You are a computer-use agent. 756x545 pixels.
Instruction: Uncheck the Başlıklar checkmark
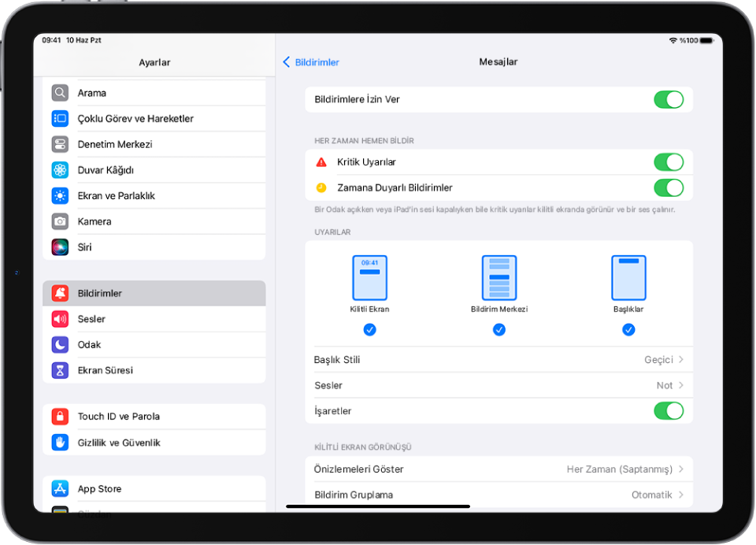(628, 330)
